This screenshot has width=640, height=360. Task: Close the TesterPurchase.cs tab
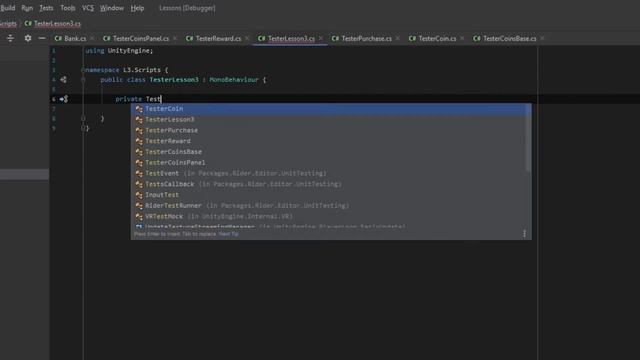tap(398, 38)
